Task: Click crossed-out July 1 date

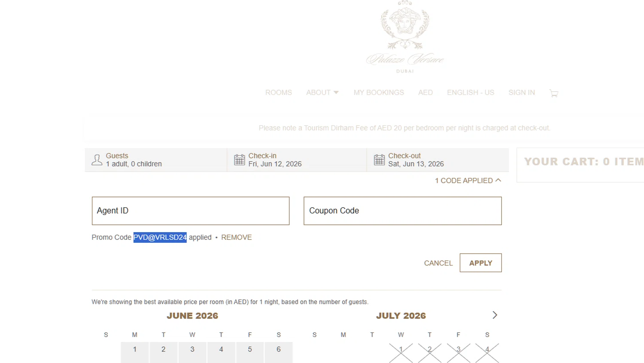Action: pyautogui.click(x=401, y=352)
